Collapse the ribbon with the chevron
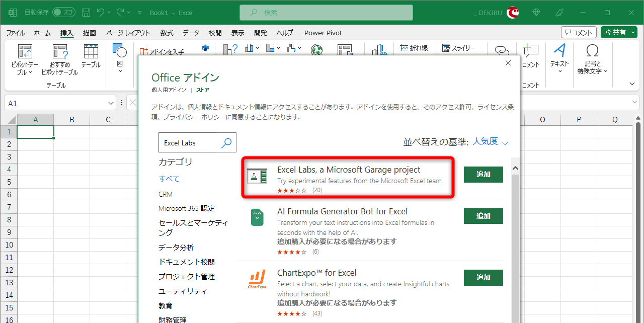The height and width of the screenshot is (323, 644). point(632,84)
